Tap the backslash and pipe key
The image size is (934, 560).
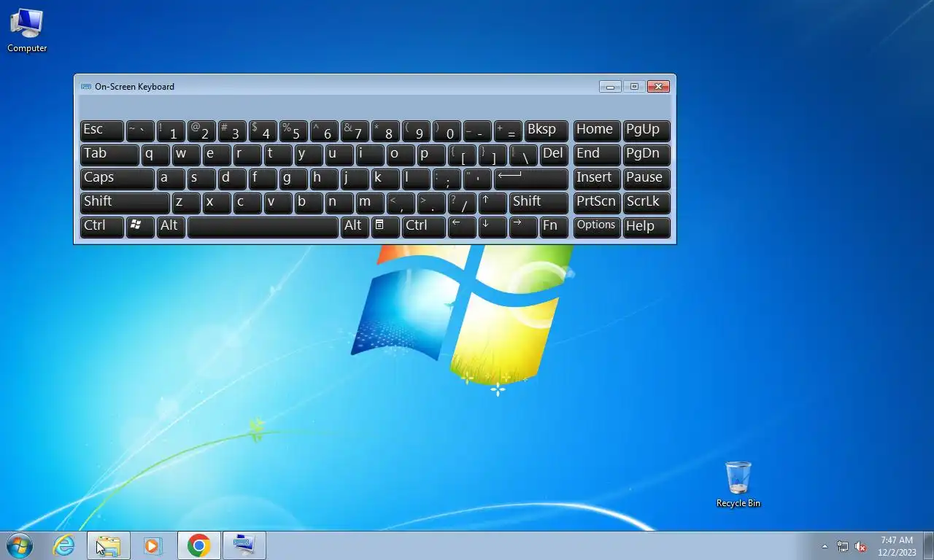click(x=523, y=155)
